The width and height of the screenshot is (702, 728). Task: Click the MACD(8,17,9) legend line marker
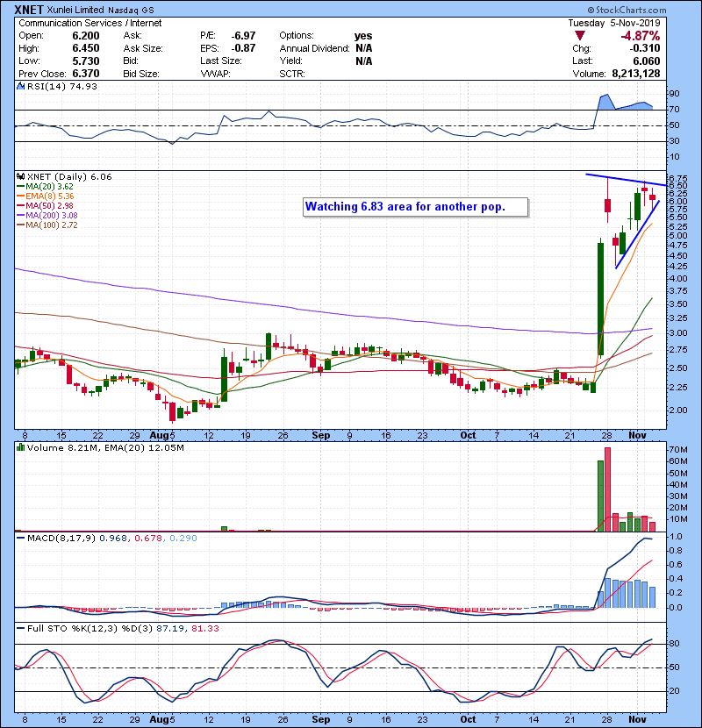(18, 536)
